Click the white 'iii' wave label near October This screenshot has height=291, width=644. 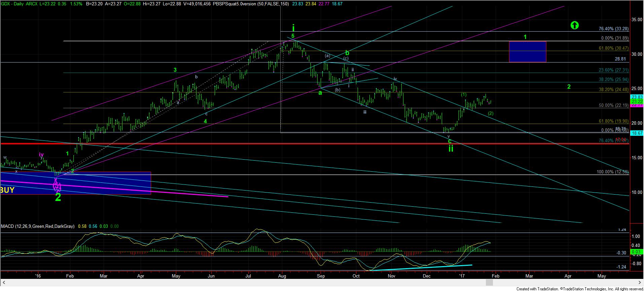click(365, 112)
